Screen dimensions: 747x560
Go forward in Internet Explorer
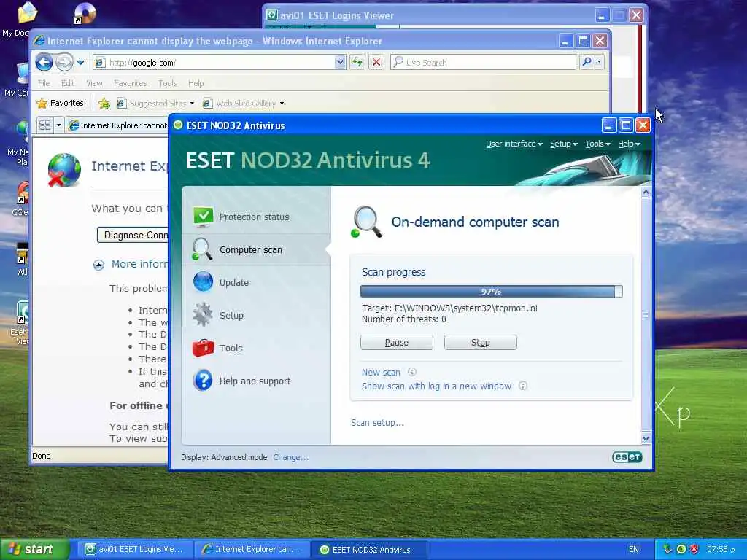click(64, 63)
